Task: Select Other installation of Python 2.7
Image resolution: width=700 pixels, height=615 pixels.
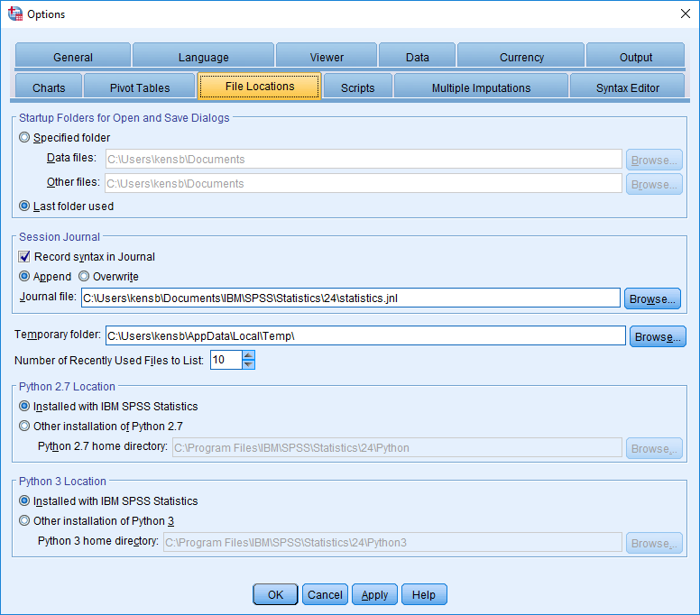Action: (x=24, y=427)
